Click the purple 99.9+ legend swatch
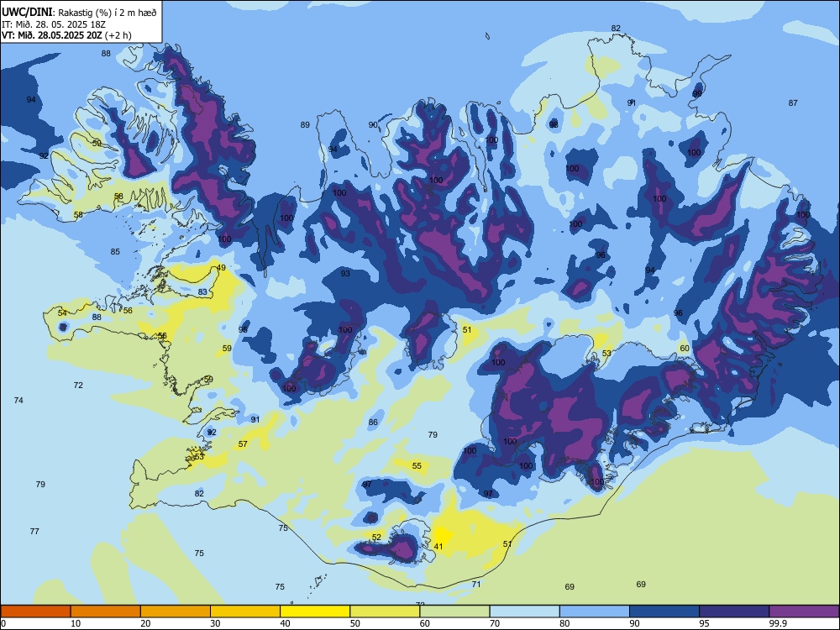840x630 pixels. [x=804, y=612]
